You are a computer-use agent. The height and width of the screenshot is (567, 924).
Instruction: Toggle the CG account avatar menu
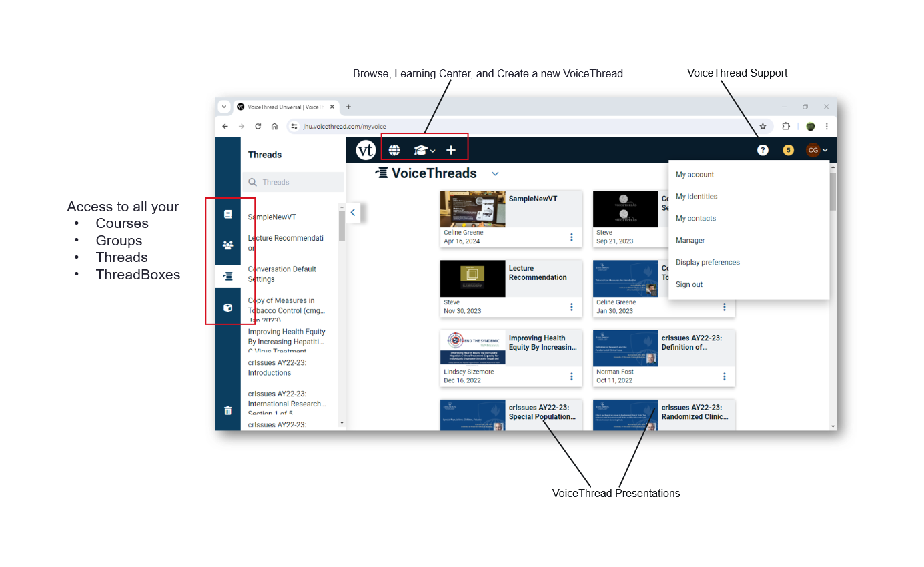[817, 150]
